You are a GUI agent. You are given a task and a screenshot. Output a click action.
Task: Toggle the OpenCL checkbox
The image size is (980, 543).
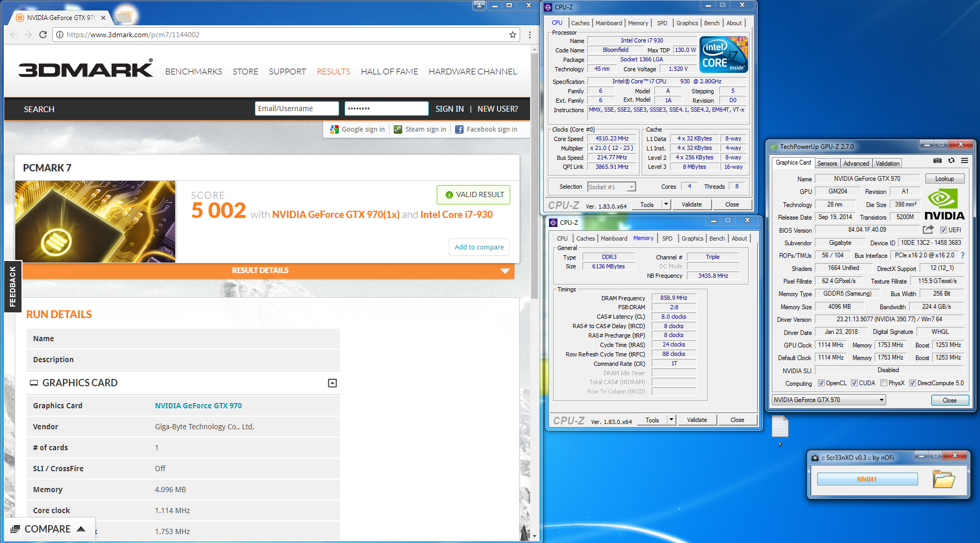pos(822,383)
